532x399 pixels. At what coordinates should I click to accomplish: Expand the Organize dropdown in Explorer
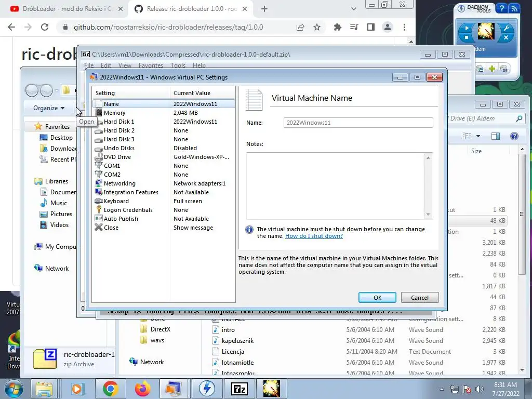tap(49, 108)
